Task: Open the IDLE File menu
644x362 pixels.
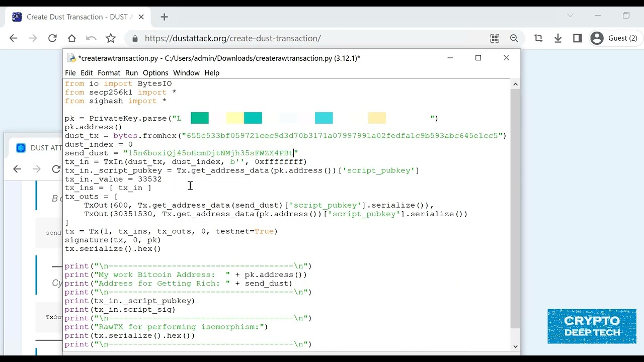Action: (70, 73)
